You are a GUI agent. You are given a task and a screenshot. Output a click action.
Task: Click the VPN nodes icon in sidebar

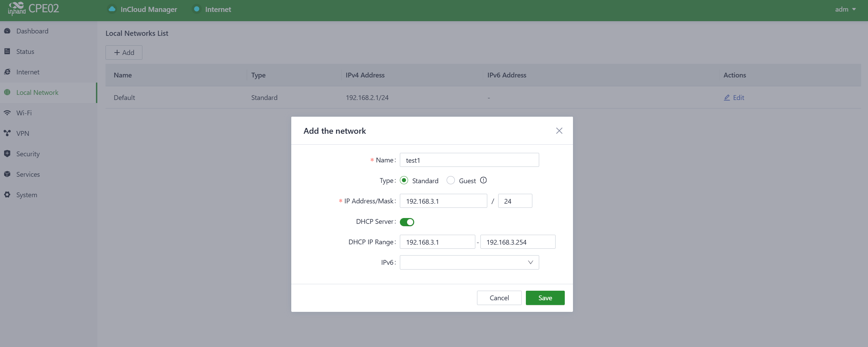[x=7, y=133]
